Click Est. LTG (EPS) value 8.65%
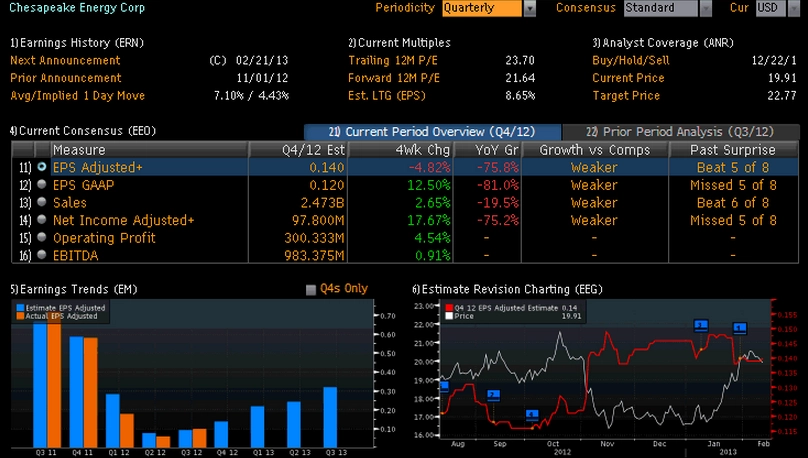The image size is (808, 458). pyautogui.click(x=520, y=96)
